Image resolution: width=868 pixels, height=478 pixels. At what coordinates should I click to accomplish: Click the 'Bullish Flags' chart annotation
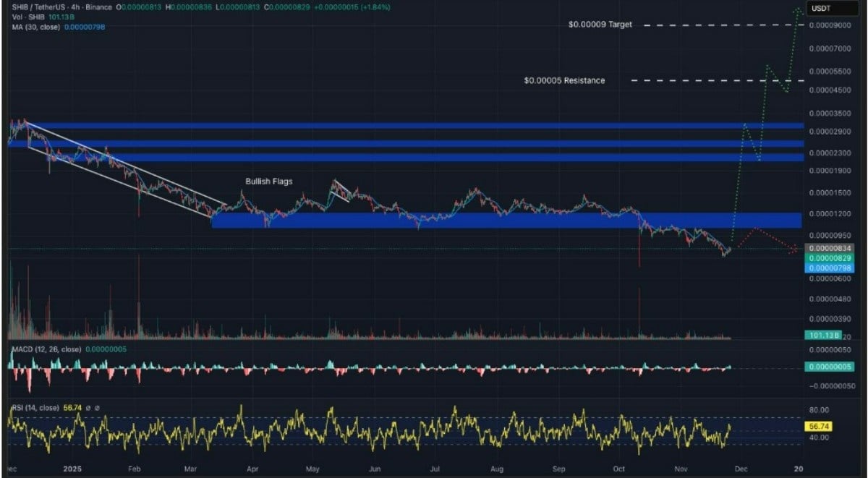coord(268,181)
